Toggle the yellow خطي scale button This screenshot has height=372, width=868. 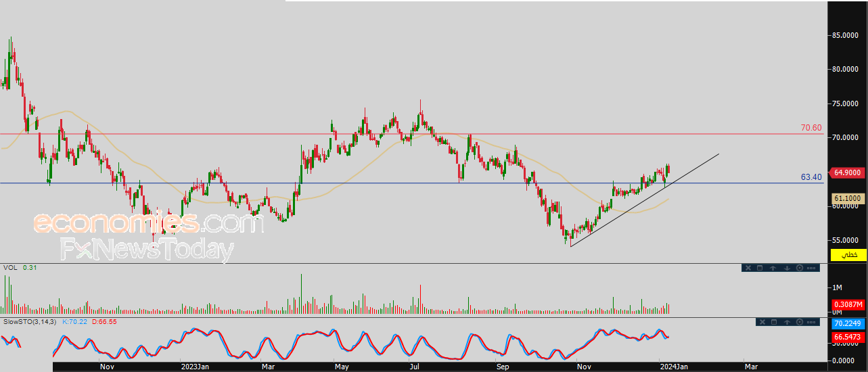[x=848, y=254]
